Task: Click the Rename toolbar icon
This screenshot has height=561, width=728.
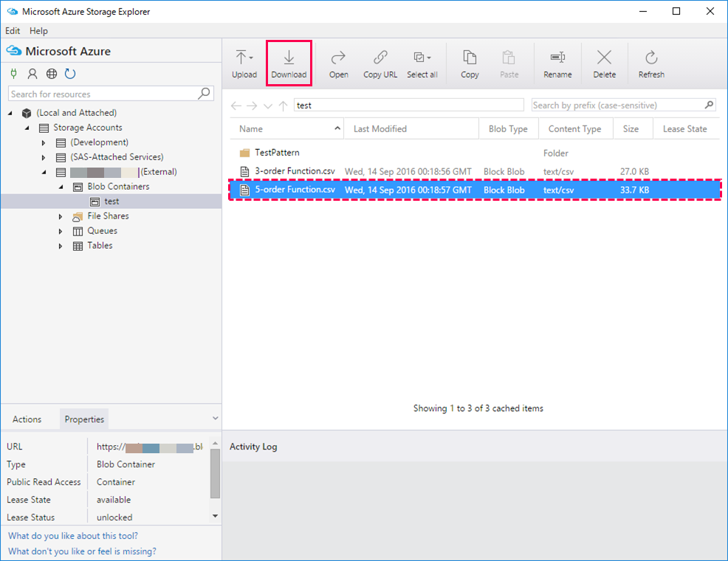Action: tap(557, 58)
